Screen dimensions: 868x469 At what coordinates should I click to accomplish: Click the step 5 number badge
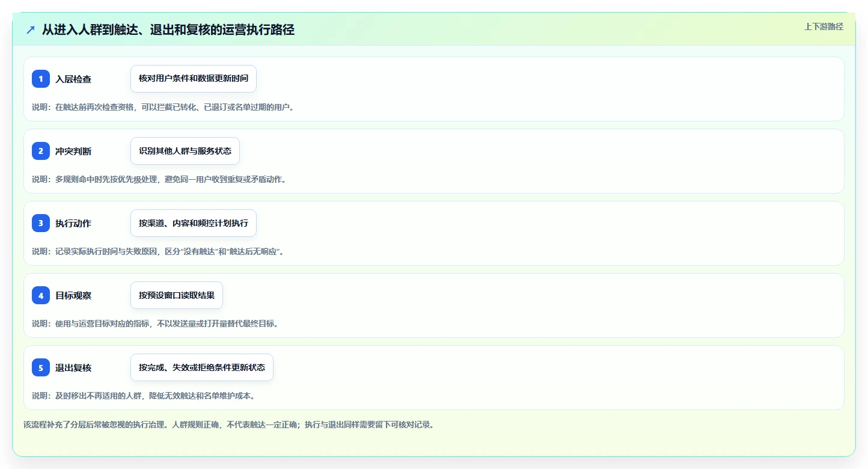coord(41,367)
